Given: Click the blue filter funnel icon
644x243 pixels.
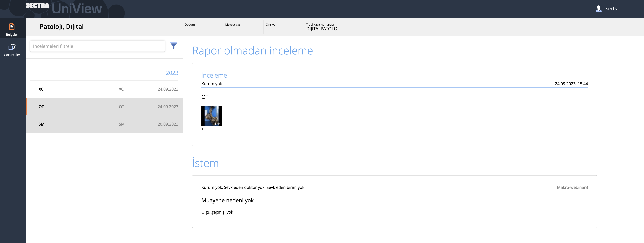Looking at the screenshot, I should point(173,46).
